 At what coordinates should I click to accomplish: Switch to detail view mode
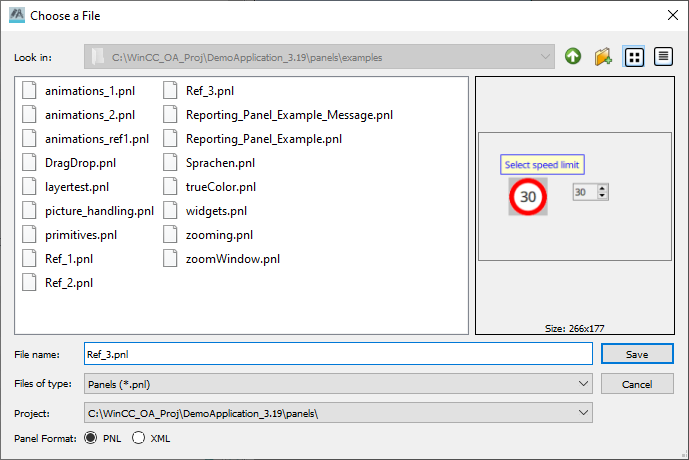click(662, 57)
